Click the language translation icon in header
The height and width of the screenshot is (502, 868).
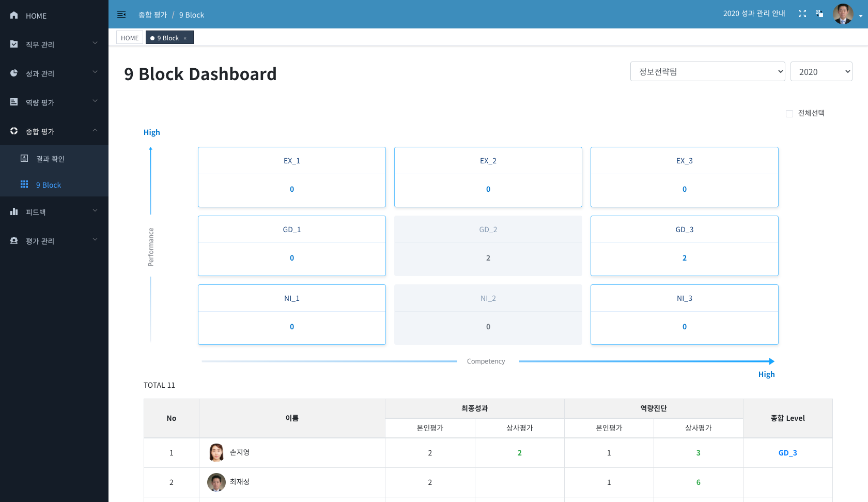[x=819, y=14]
